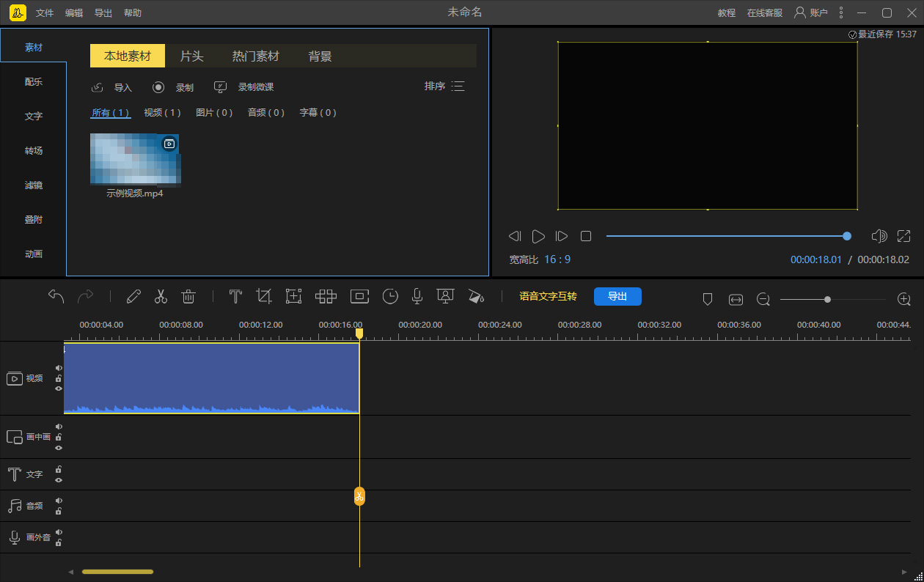Switch to the 热门素材 tab
924x582 pixels.
(x=256, y=56)
